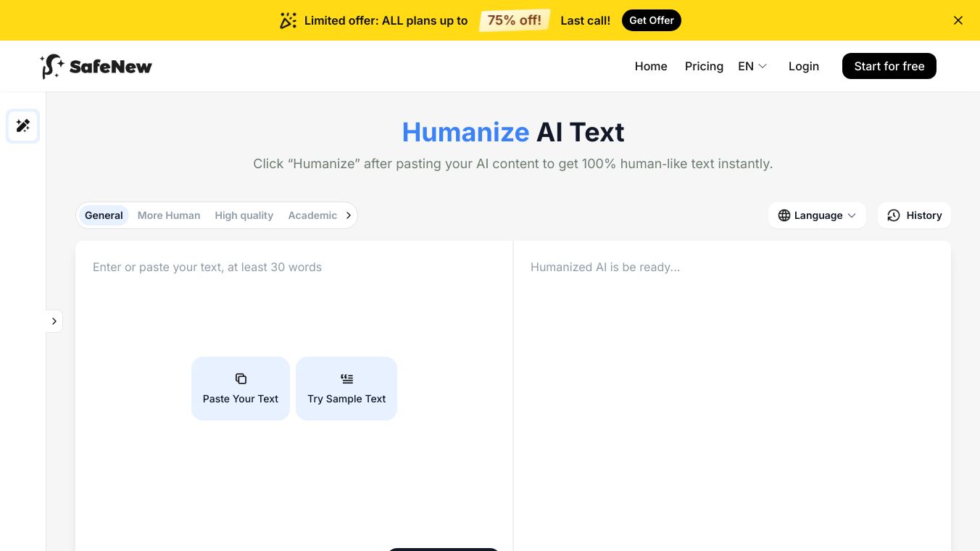Image resolution: width=980 pixels, height=551 pixels.
Task: Click the globe icon beside Language
Action: point(784,215)
